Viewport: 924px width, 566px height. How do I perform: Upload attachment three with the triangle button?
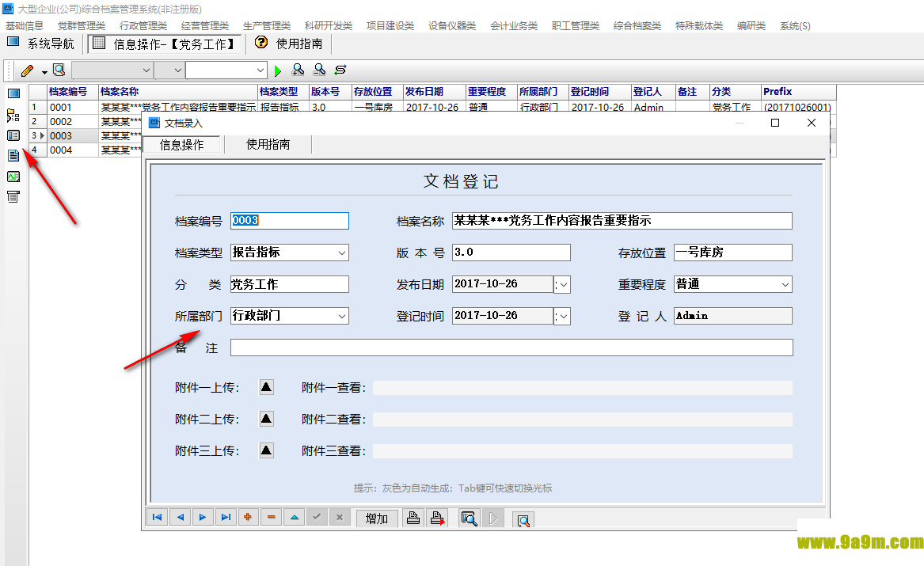266,450
